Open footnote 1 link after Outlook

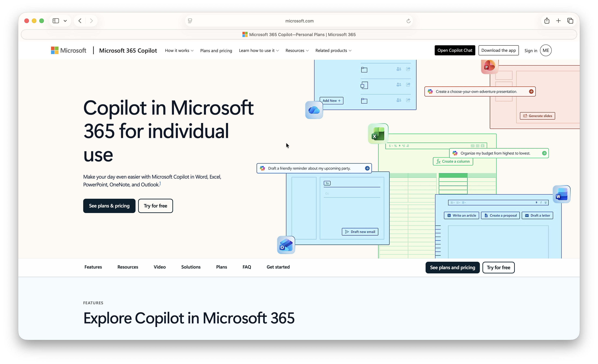click(160, 184)
